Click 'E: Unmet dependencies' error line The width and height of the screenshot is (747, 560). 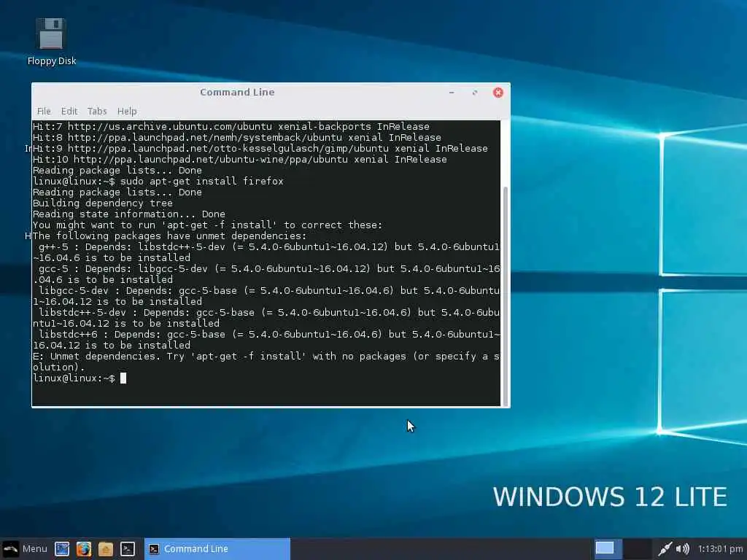266,362
